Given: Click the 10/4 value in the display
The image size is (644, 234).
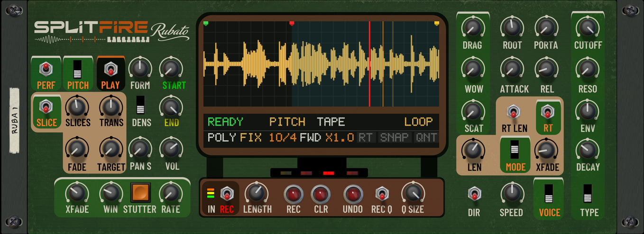Looking at the screenshot, I should 283,138.
